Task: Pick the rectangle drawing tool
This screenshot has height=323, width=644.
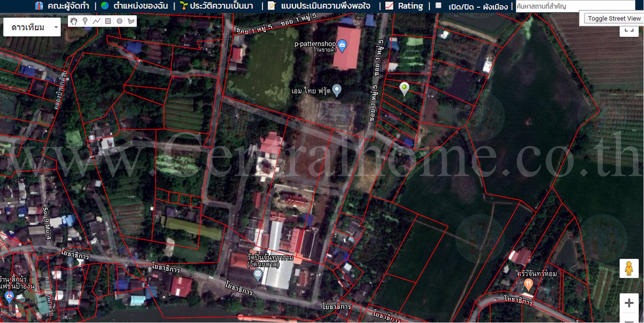Action: click(108, 21)
